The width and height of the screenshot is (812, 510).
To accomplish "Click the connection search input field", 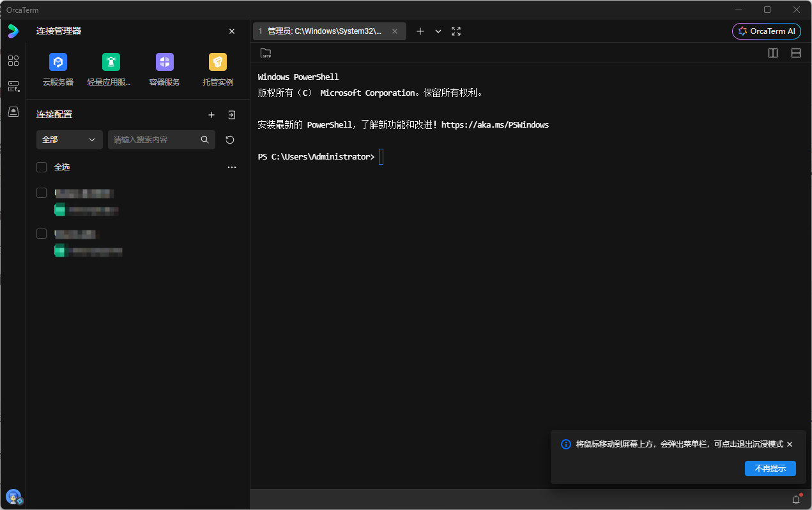I will (x=157, y=139).
